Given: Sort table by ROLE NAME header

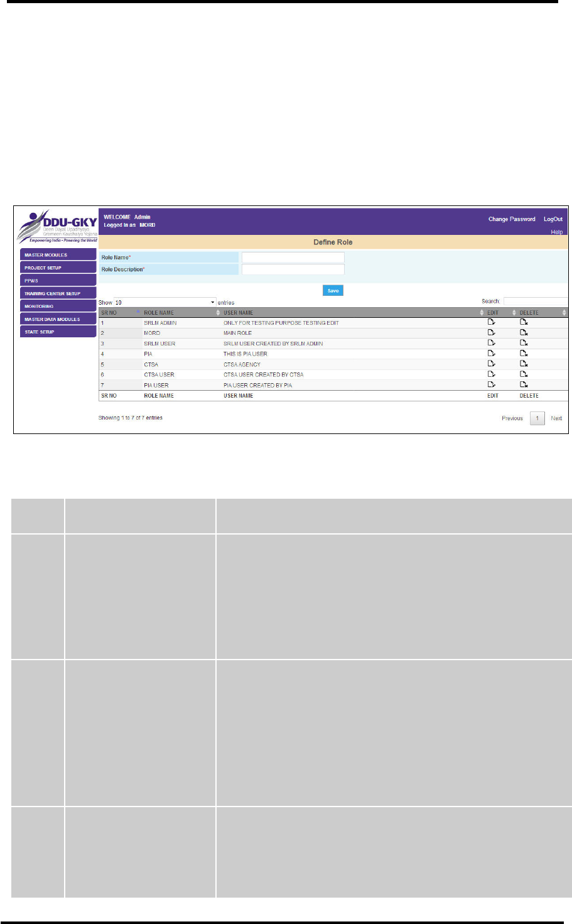Looking at the screenshot, I should (181, 312).
